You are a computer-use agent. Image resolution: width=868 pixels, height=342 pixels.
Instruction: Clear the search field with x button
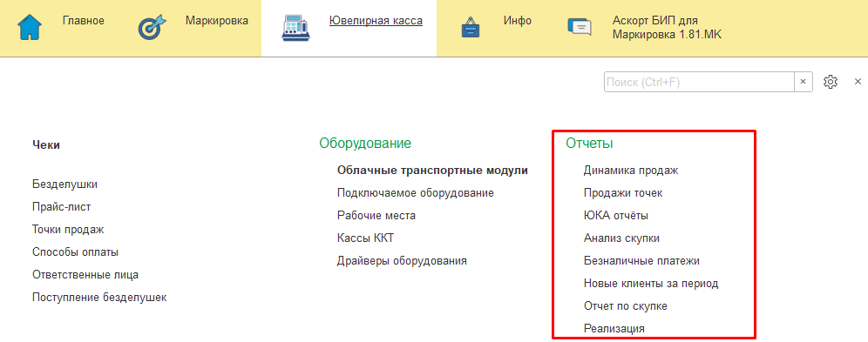tap(804, 82)
